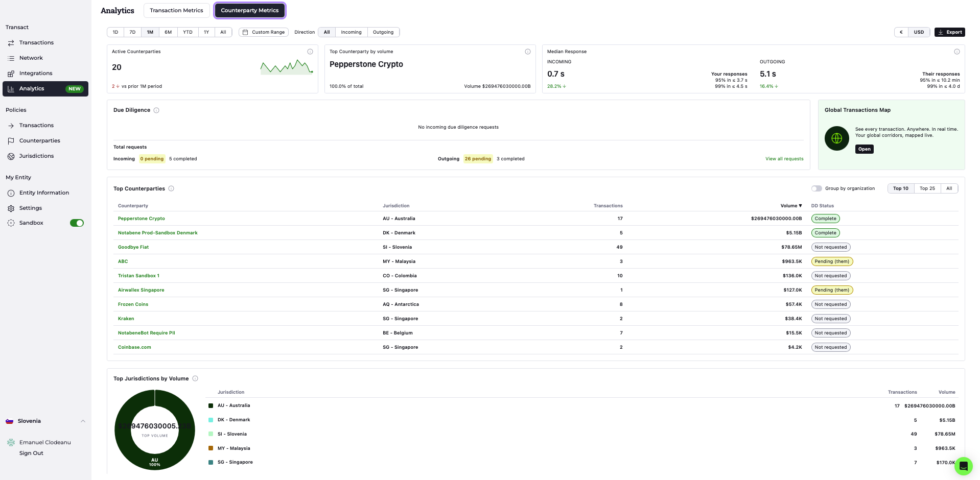Click View all requests link
Image resolution: width=980 pixels, height=480 pixels.
click(x=784, y=159)
